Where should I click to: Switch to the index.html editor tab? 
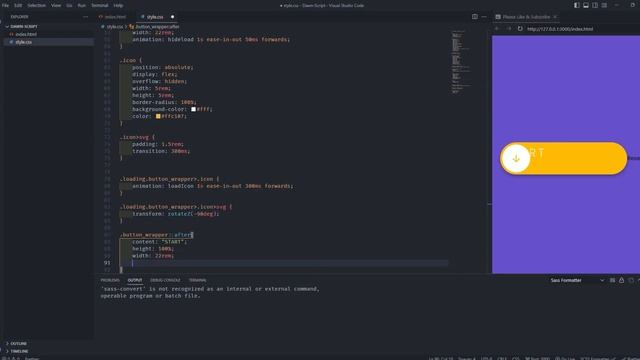113,17
